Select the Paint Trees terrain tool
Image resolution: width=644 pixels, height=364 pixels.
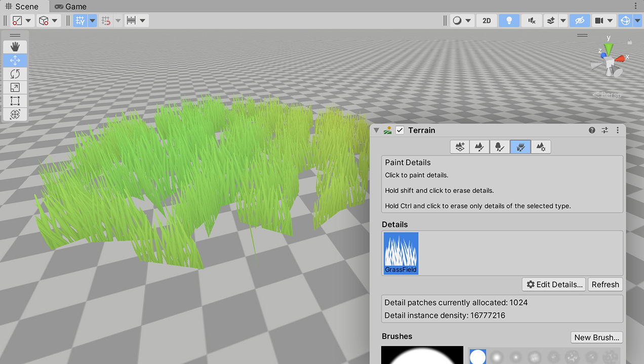(x=500, y=147)
